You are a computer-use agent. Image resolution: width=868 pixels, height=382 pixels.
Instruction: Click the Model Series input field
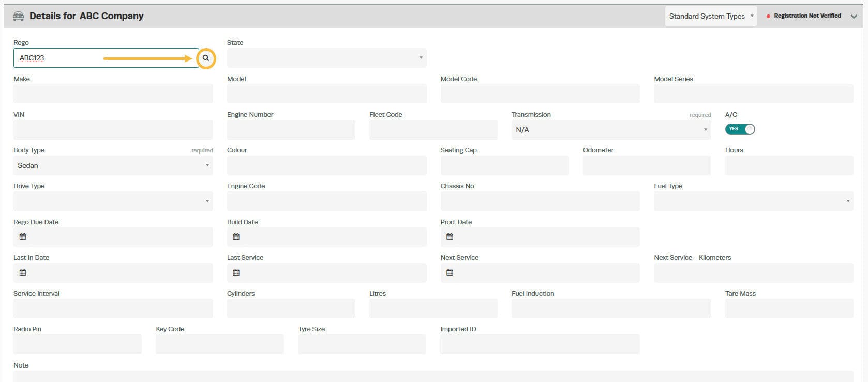click(x=753, y=94)
